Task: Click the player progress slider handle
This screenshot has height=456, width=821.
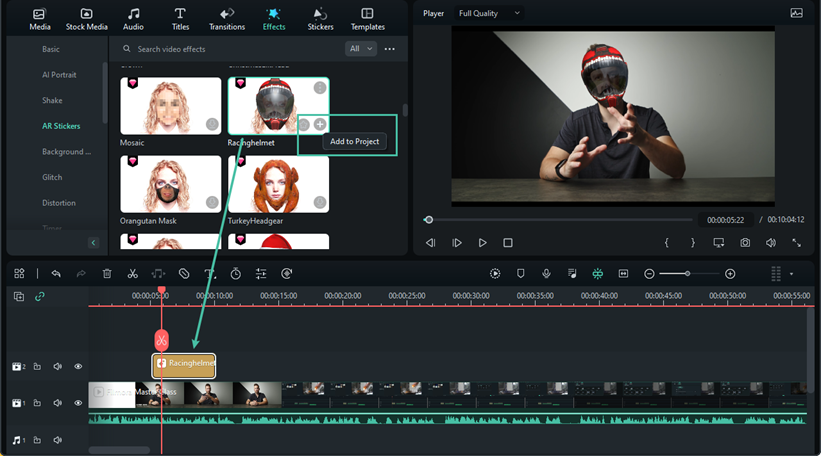Action: tap(428, 220)
